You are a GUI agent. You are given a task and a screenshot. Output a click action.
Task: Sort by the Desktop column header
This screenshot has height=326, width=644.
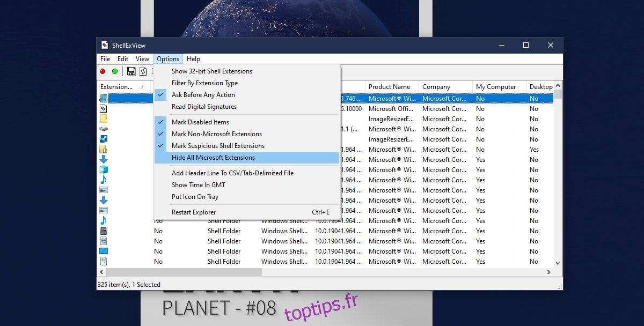point(540,87)
